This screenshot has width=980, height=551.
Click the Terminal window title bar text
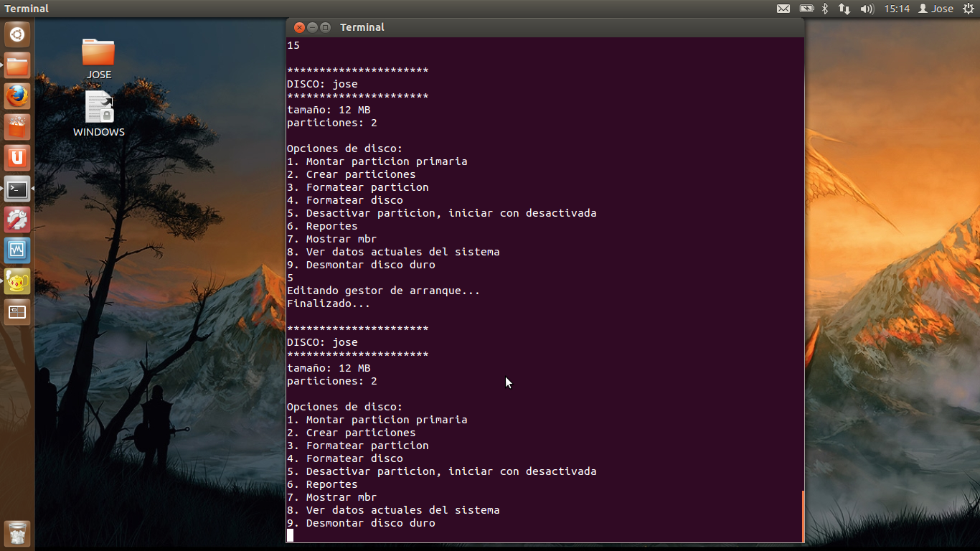(x=362, y=27)
